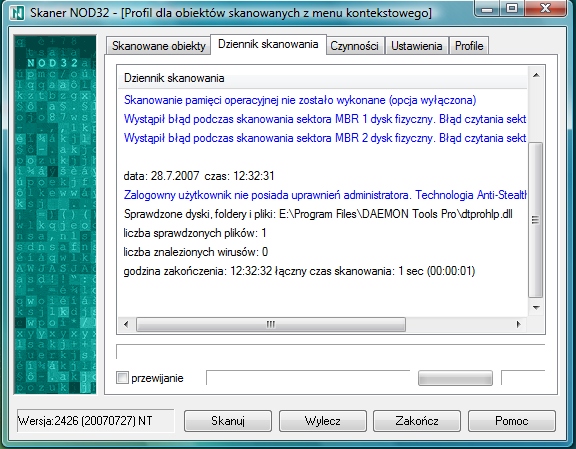This screenshot has width=576, height=449.
Task: Click the horizontal scrollbar thumb in log
Action: click(271, 324)
